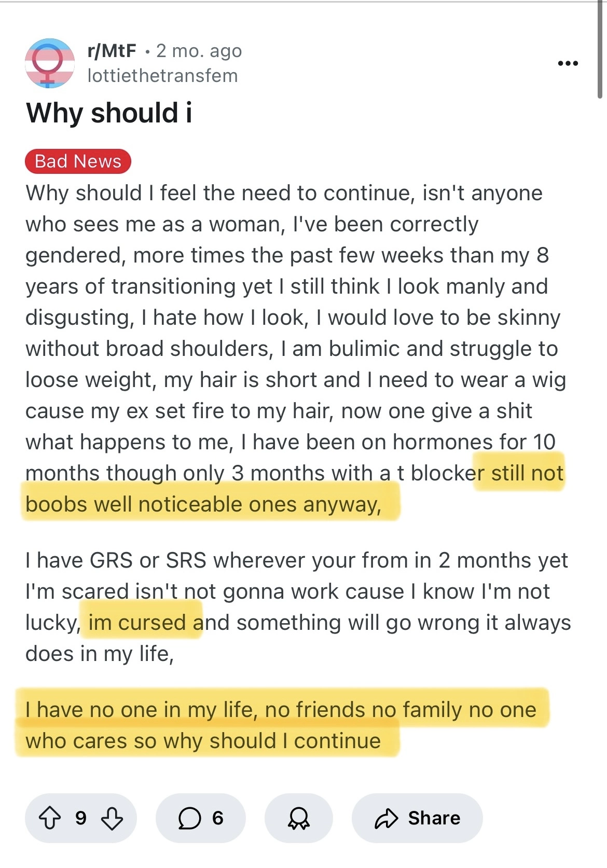Screen dimensions: 607x868
Task: Visit lottiethetransfem's user profile
Action: click(x=162, y=76)
